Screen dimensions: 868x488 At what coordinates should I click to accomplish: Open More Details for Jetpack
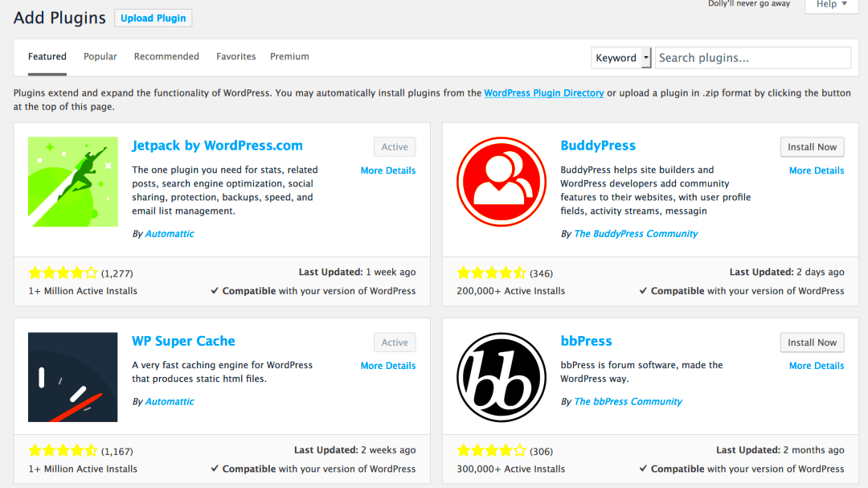(388, 170)
